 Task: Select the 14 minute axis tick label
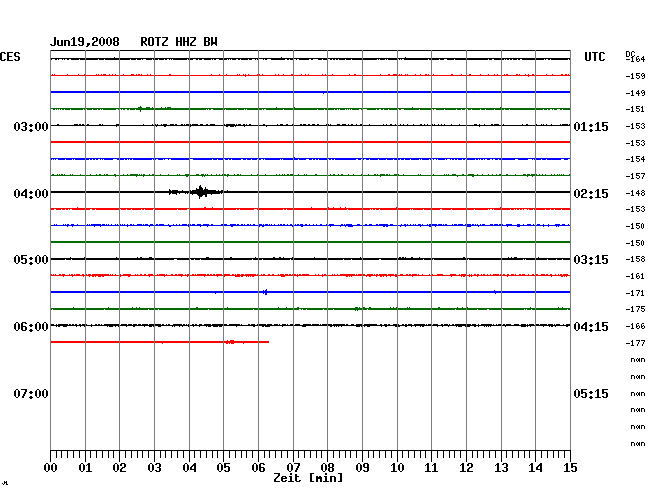pyautogui.click(x=535, y=468)
